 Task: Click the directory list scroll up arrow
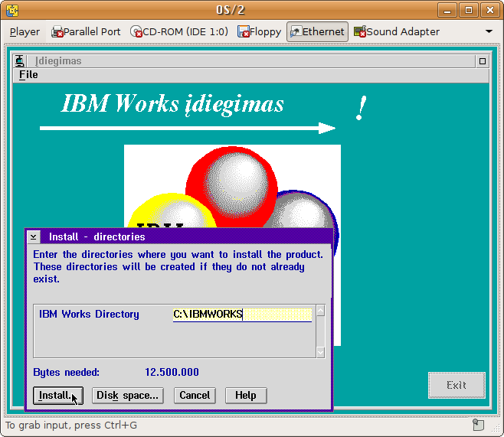[320, 311]
